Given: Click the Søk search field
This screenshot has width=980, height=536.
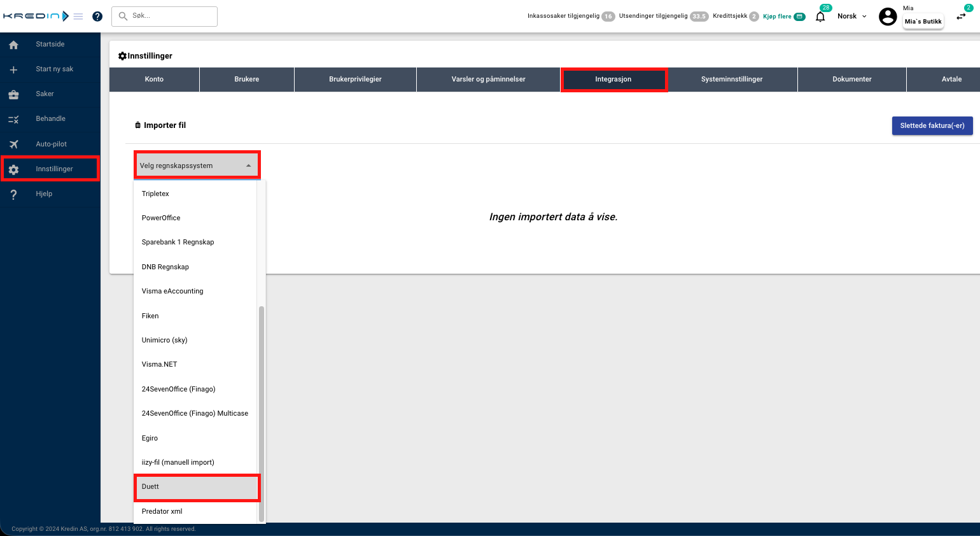Looking at the screenshot, I should click(x=165, y=16).
